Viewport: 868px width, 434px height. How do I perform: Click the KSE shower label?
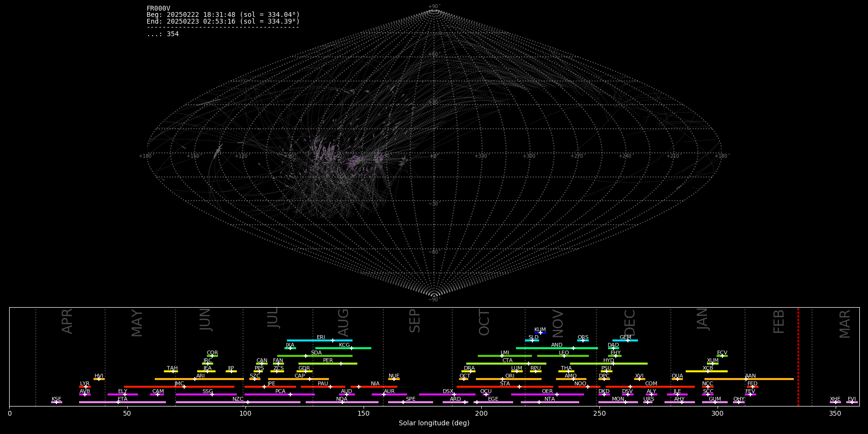pos(56,399)
